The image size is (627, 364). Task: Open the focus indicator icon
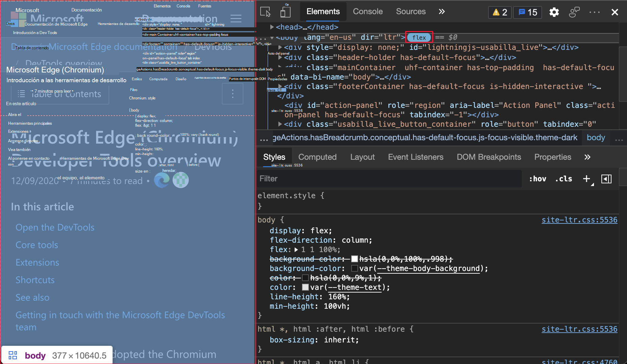coord(574,12)
